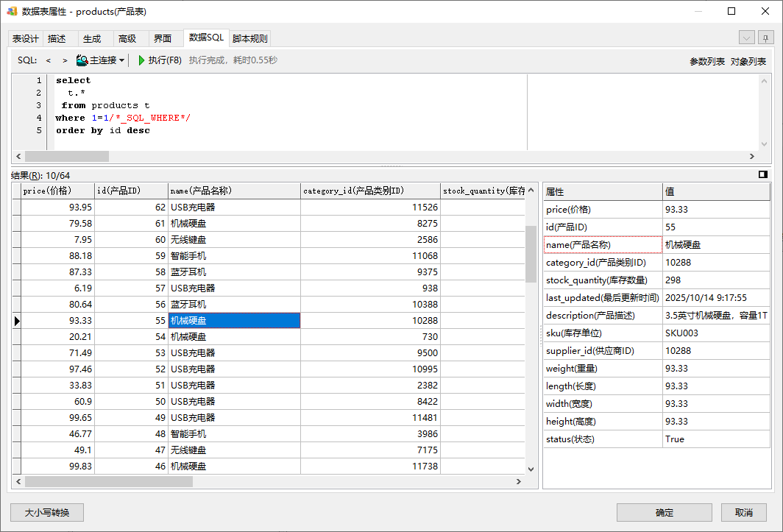Viewport: 783px width, 532px height.
Task: Select the 生成 tab
Action: pos(92,38)
